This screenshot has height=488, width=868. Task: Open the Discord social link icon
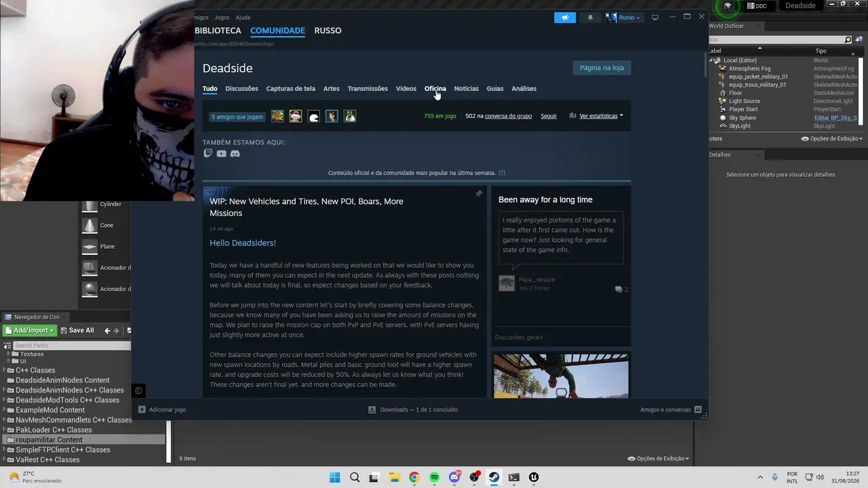[235, 154]
